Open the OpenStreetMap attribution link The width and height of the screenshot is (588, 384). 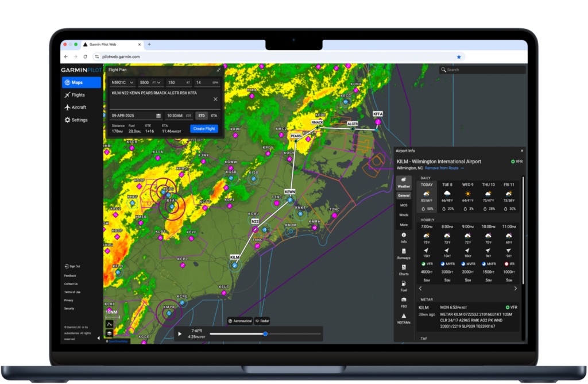click(118, 341)
